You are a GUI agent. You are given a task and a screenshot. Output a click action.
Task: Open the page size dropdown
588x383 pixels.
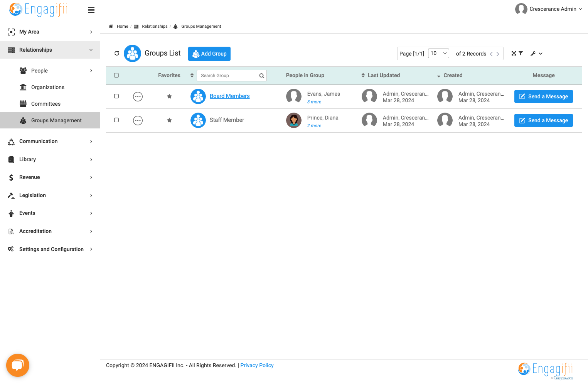[x=439, y=54]
